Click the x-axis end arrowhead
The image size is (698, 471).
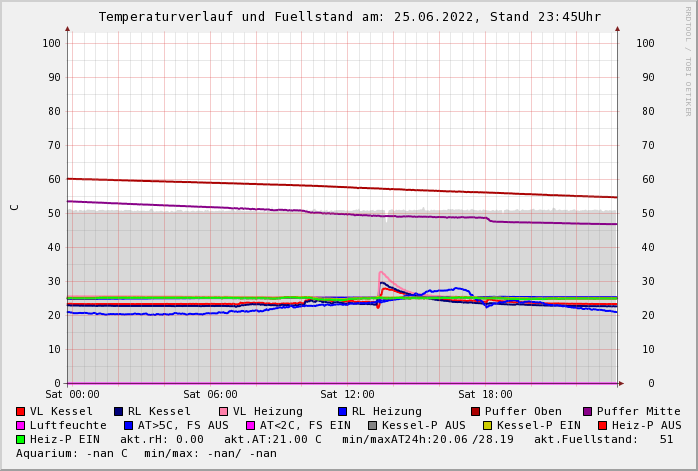pos(621,383)
